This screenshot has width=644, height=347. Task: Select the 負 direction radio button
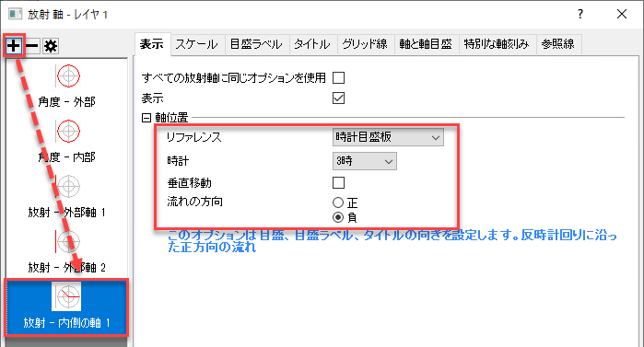[338, 217]
